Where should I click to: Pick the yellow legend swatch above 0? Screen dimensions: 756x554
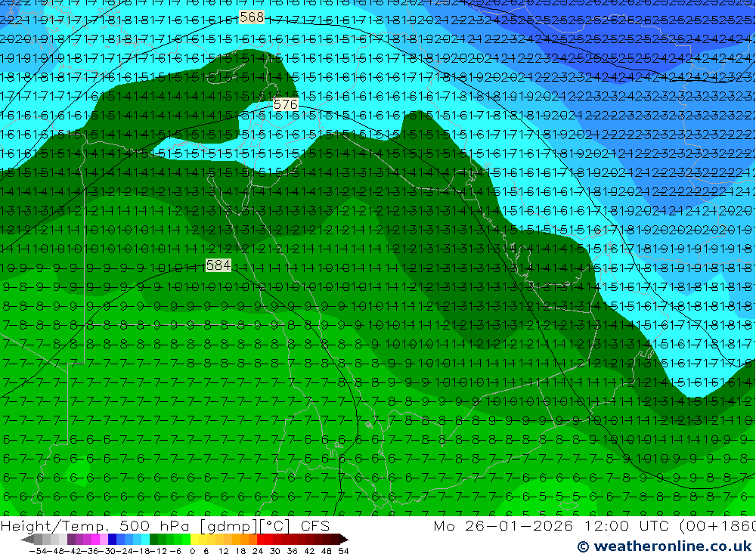194,540
